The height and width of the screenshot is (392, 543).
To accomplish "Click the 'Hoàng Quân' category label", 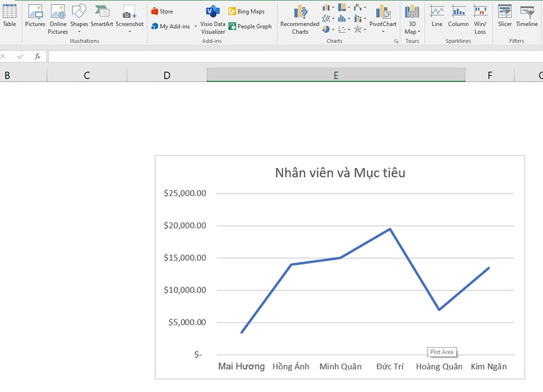I will (x=439, y=367).
